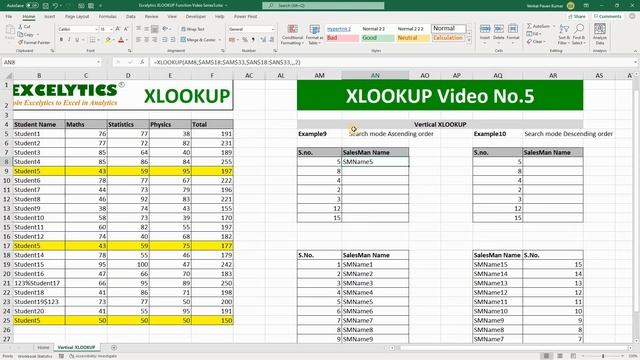Viewport: 640px width, 360px height.
Task: Apply Comma Style number format
Action: tap(253, 40)
